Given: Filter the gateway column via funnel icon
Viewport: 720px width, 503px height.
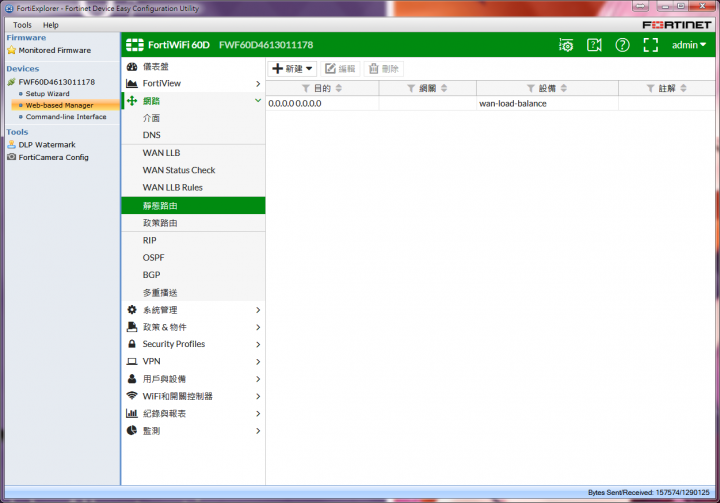Looking at the screenshot, I should click(411, 88).
